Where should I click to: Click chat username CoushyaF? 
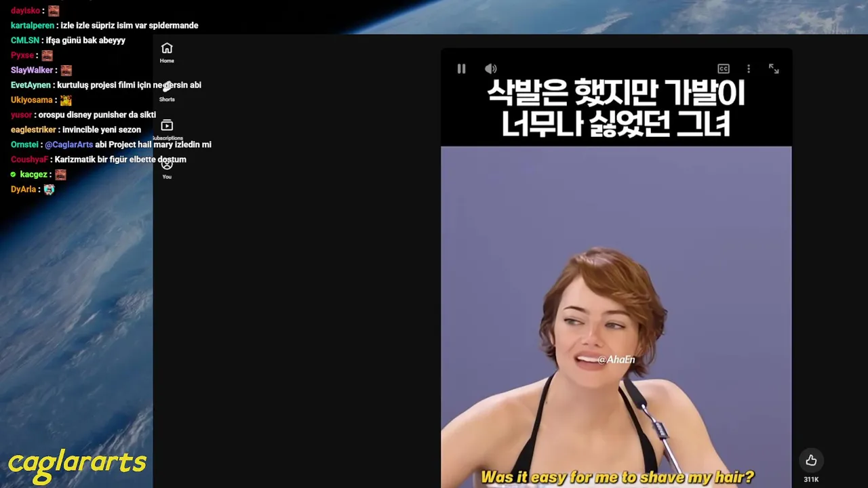(x=29, y=159)
